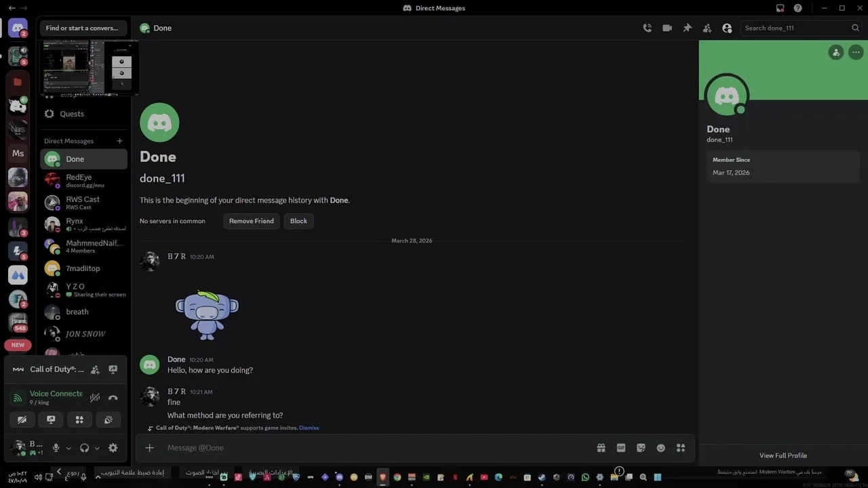Screen dimensions: 868x488
Task: Open the Help question mark icon
Action: [x=798, y=8]
